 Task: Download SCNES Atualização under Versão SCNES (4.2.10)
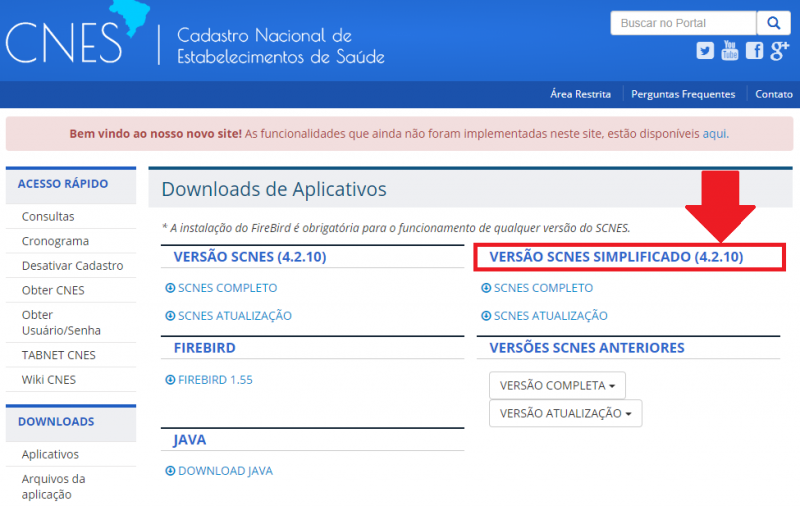click(x=234, y=316)
